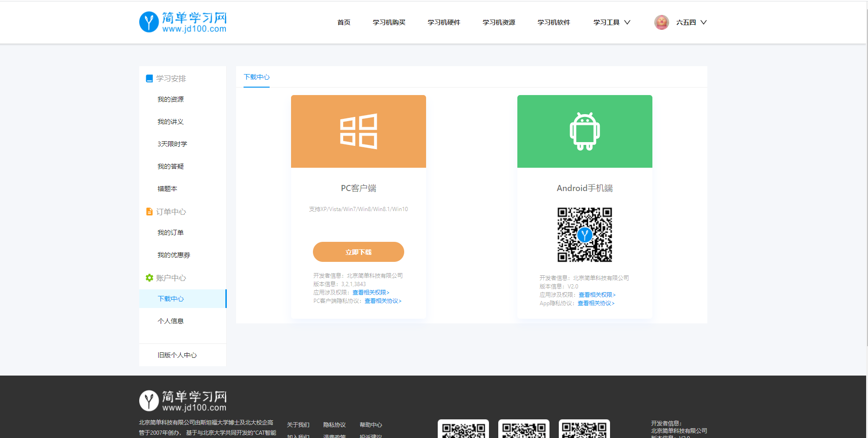Open footer 隐私协议 link

[334, 425]
